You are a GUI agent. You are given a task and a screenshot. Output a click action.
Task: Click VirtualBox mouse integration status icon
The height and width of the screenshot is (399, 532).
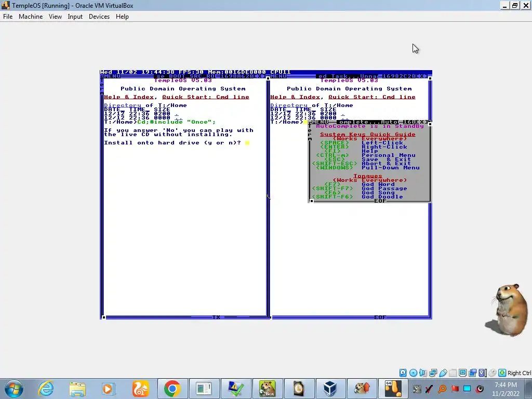pos(493,373)
